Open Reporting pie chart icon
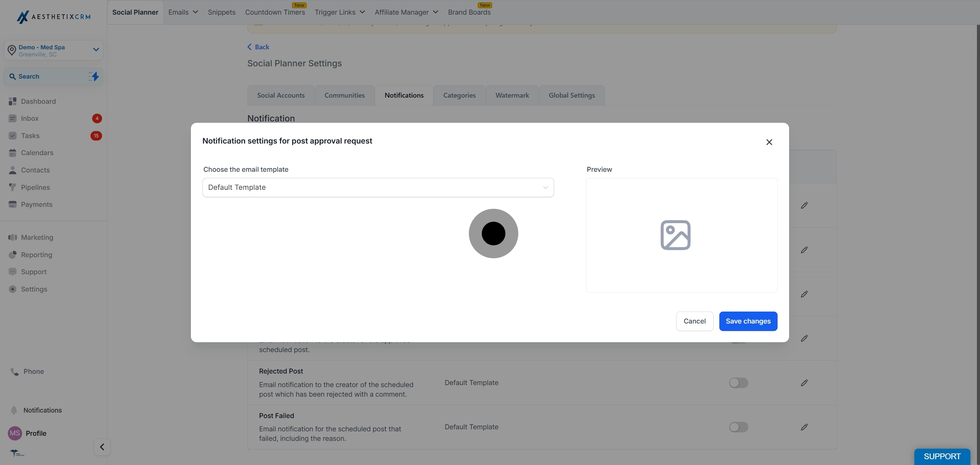 (x=13, y=254)
